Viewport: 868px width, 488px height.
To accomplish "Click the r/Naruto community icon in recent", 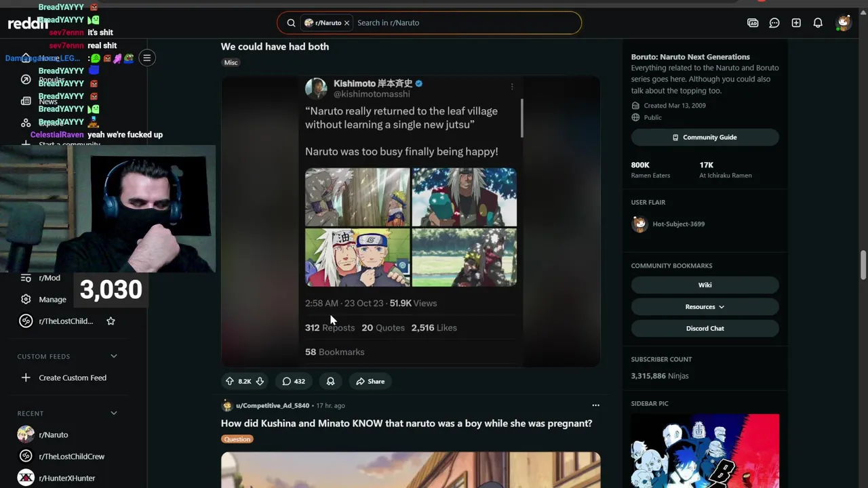I will (x=26, y=434).
